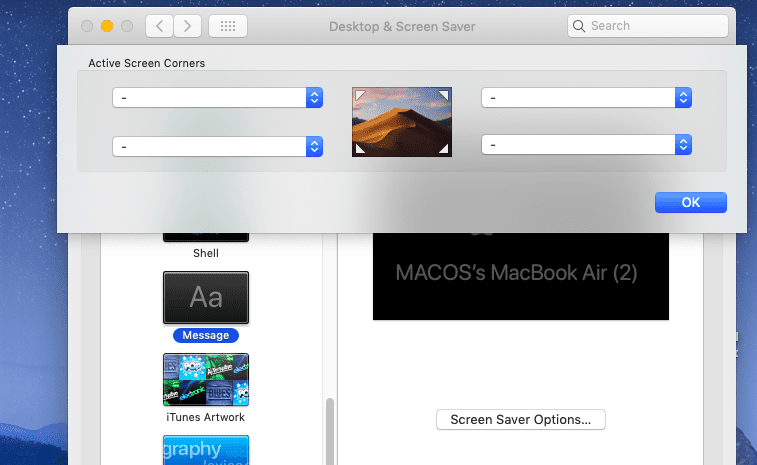Open top-left corner action dropdown
The image size is (757, 465).
pos(217,97)
